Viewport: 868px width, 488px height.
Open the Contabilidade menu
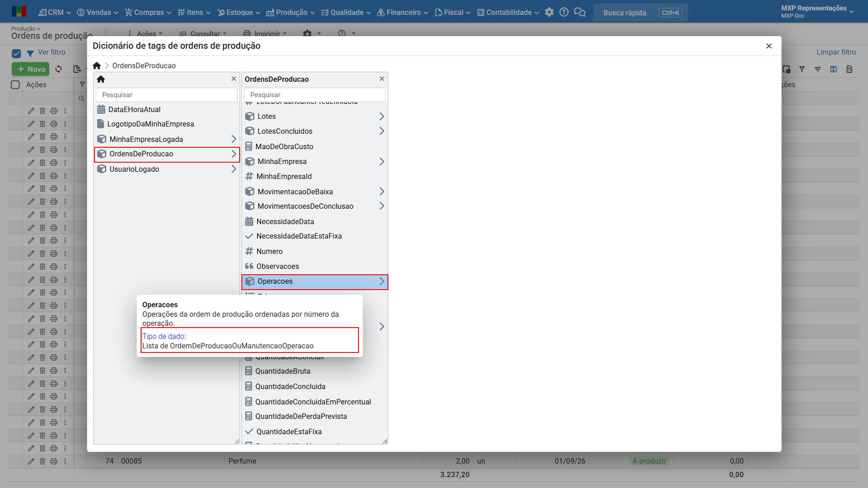click(x=508, y=12)
